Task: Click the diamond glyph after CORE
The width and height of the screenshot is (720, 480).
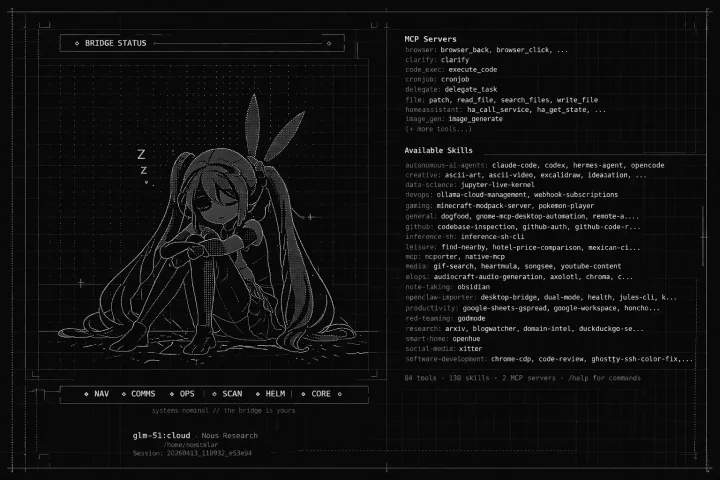Action: (x=339, y=394)
